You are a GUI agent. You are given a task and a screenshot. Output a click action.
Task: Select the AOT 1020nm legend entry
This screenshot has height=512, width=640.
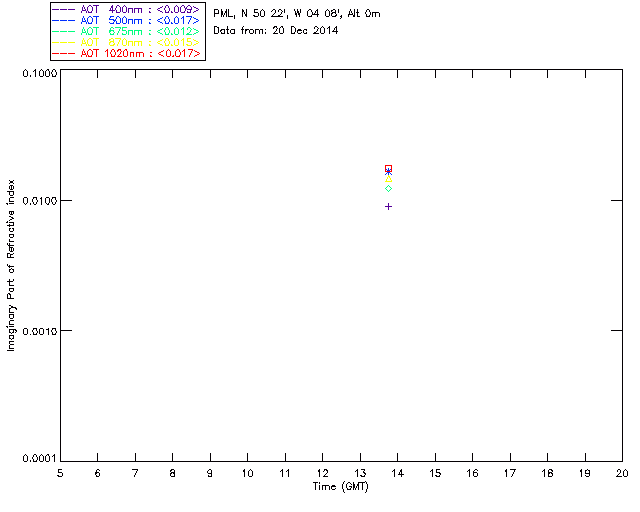(x=126, y=53)
